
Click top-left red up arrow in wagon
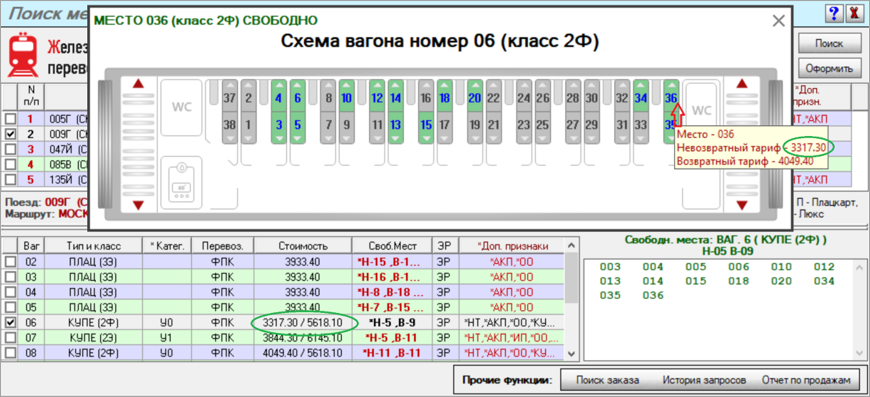(x=138, y=84)
